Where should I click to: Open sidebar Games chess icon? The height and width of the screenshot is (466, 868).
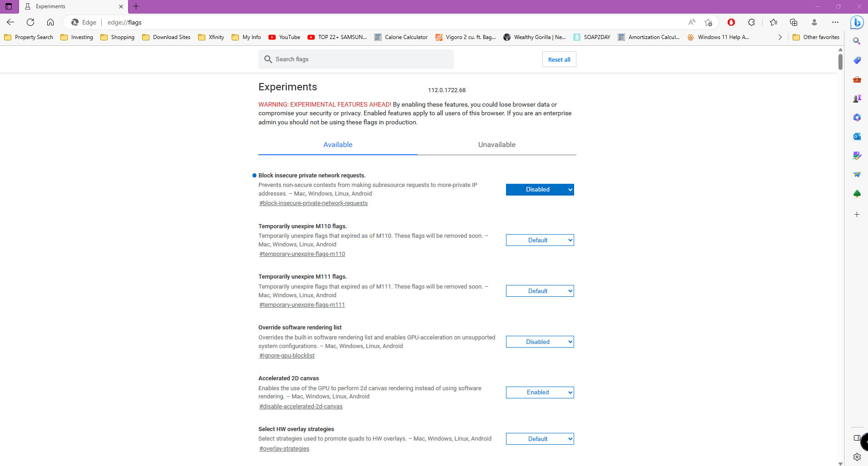(857, 98)
